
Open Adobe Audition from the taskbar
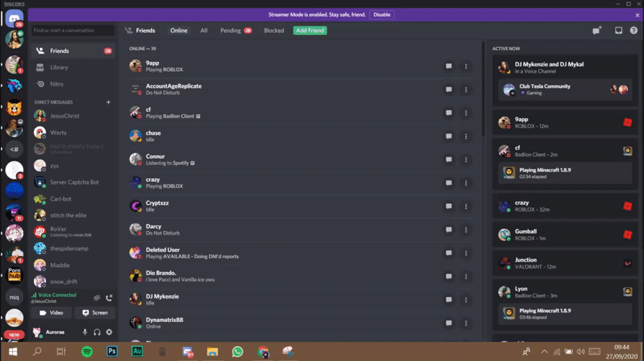click(137, 351)
